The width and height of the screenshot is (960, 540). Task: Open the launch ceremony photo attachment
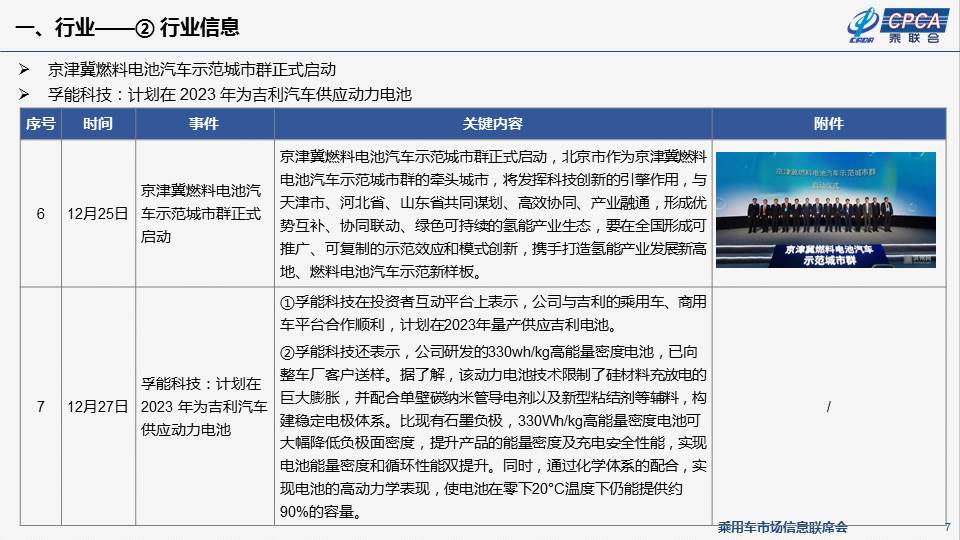[x=826, y=209]
